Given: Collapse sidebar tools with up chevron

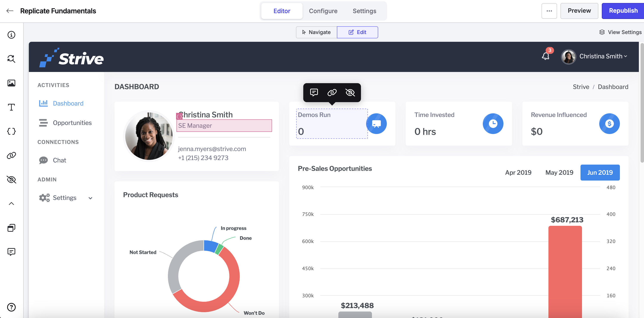Looking at the screenshot, I should click(x=11, y=204).
